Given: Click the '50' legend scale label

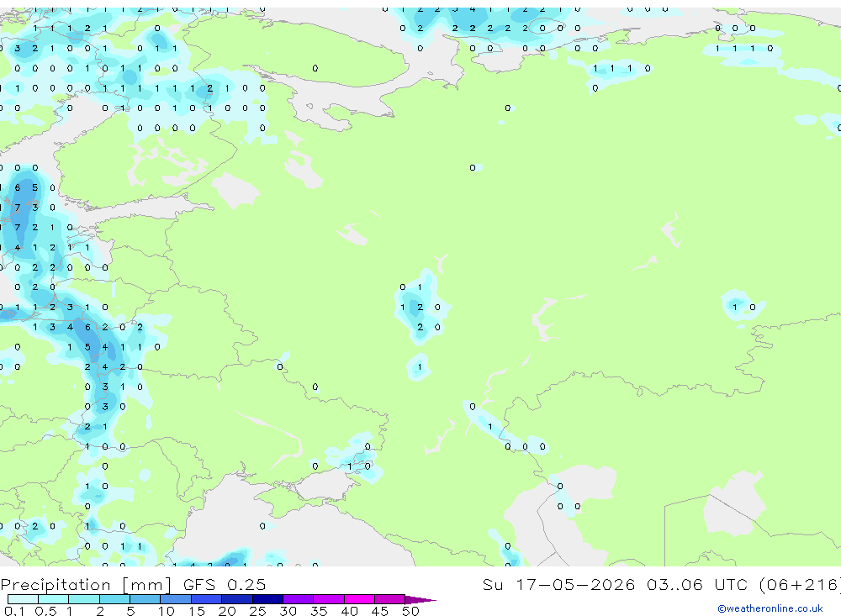Looking at the screenshot, I should tap(410, 611).
